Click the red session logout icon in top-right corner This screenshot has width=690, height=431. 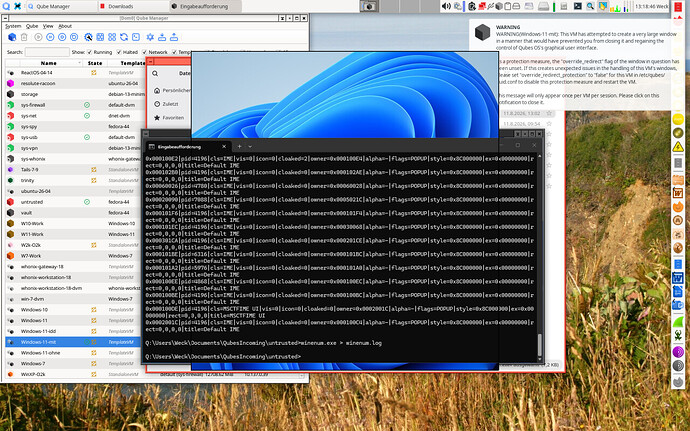tap(677, 6)
